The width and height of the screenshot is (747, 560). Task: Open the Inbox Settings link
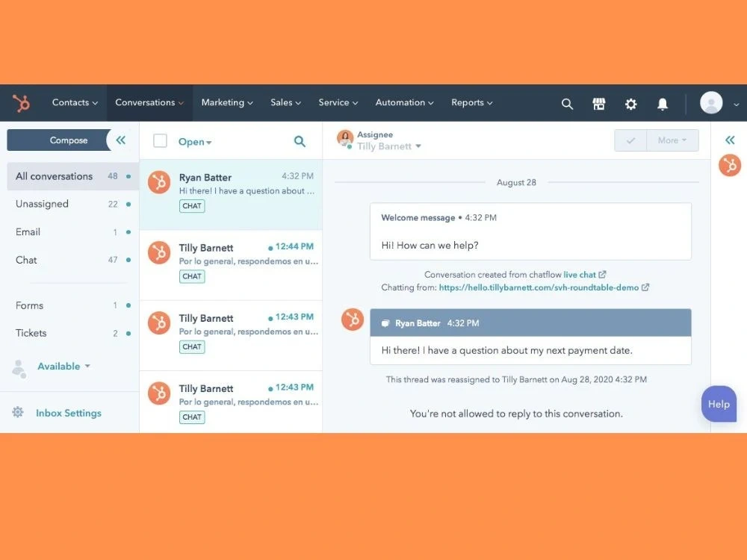pyautogui.click(x=69, y=413)
